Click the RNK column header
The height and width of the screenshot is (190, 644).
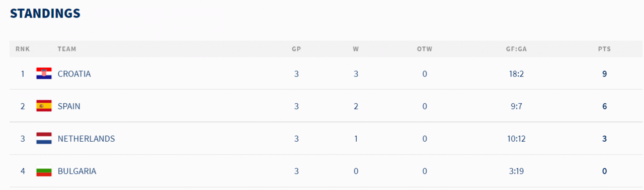click(23, 49)
